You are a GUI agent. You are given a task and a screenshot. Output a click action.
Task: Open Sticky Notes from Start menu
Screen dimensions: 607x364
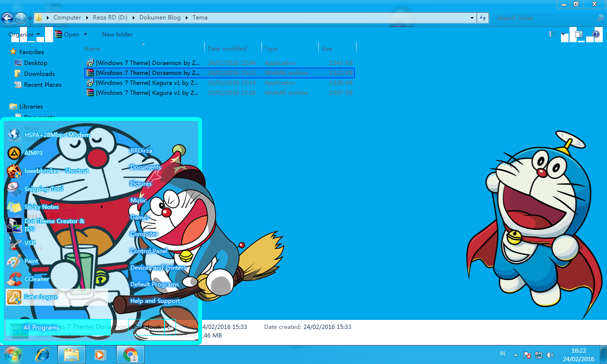(x=57, y=207)
